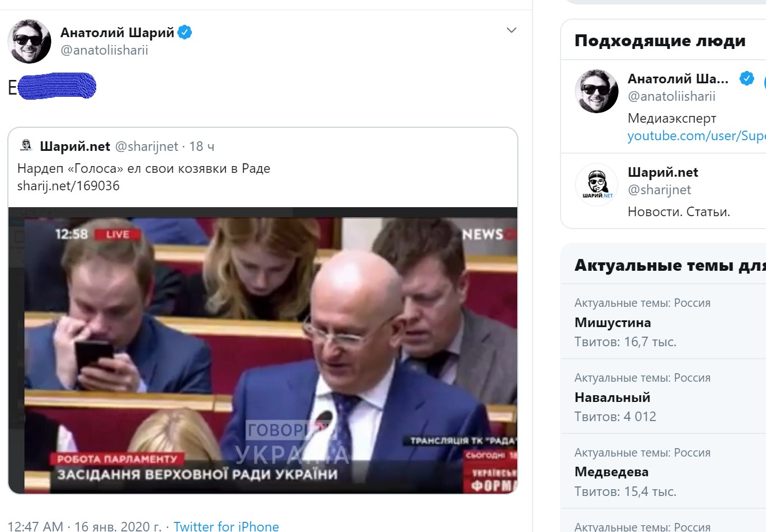
Task: Click the verified badge in the suggested people panel
Action: pyautogui.click(x=747, y=78)
